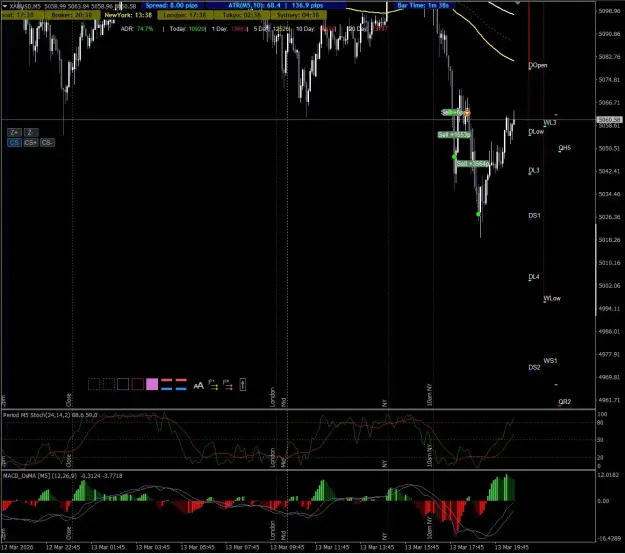This screenshot has height=554, width=625.
Task: Pick the pink filled rectangle swatch
Action: click(x=152, y=385)
